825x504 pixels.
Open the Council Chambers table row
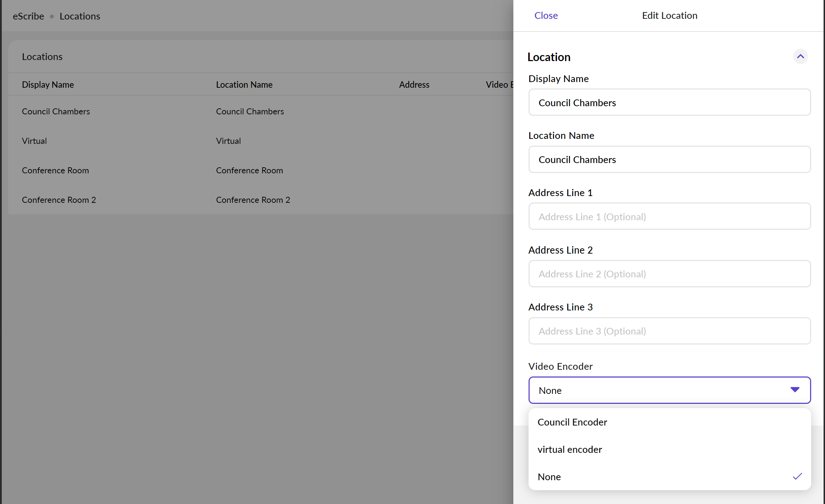click(56, 112)
